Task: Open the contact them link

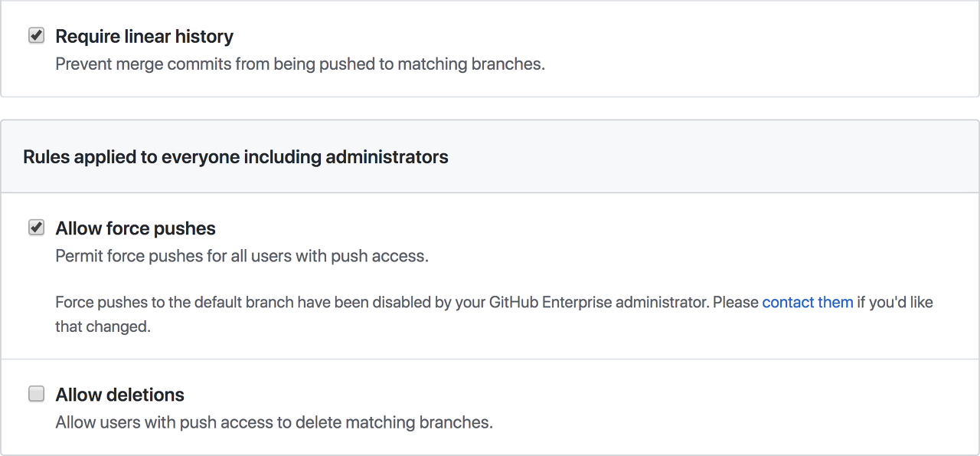Action: coord(807,302)
